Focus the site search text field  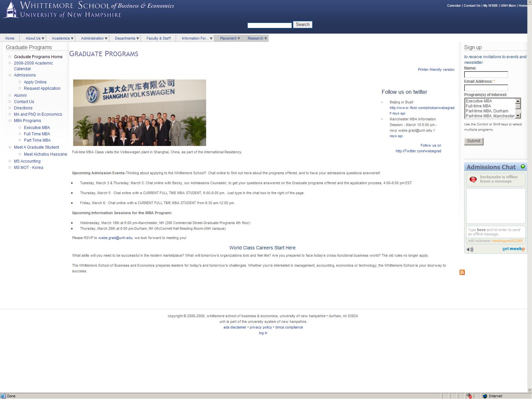(270, 25)
